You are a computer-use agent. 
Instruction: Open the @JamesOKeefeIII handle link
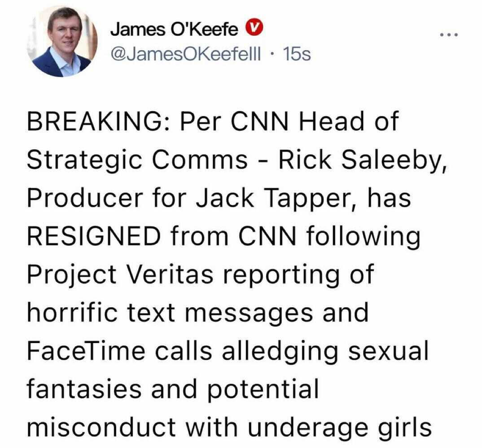tap(186, 54)
